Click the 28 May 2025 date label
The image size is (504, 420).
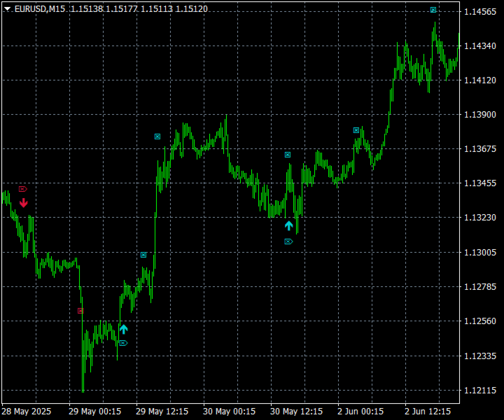tap(26, 412)
